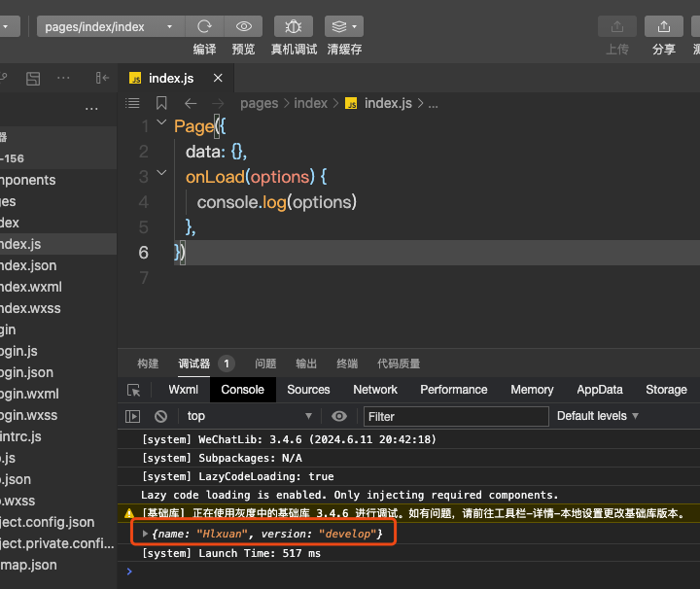Click the share icon button
This screenshot has width=700, height=589.
(664, 26)
